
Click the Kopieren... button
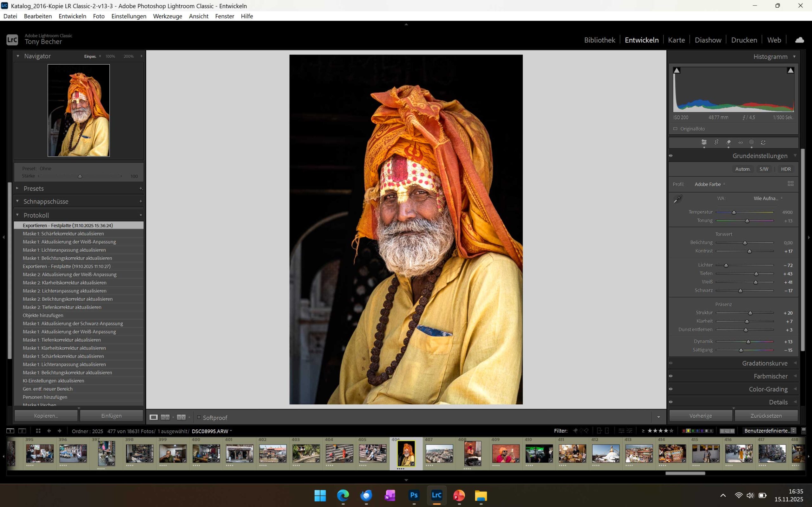[x=46, y=416]
